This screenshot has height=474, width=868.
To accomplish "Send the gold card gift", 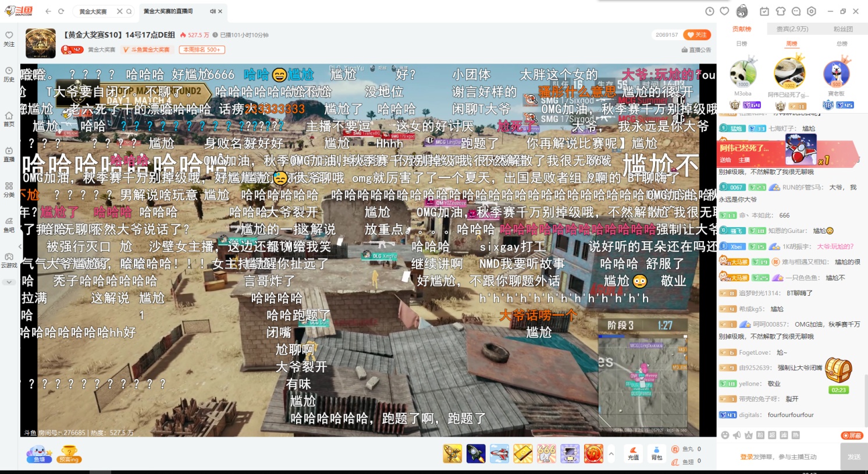I will click(523, 453).
